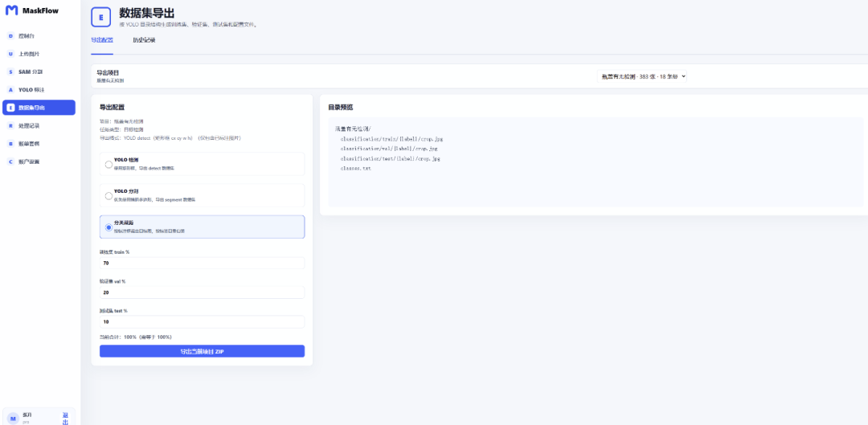Select the YOLO 检测 export radio option
The height and width of the screenshot is (425, 868).
tap(109, 165)
